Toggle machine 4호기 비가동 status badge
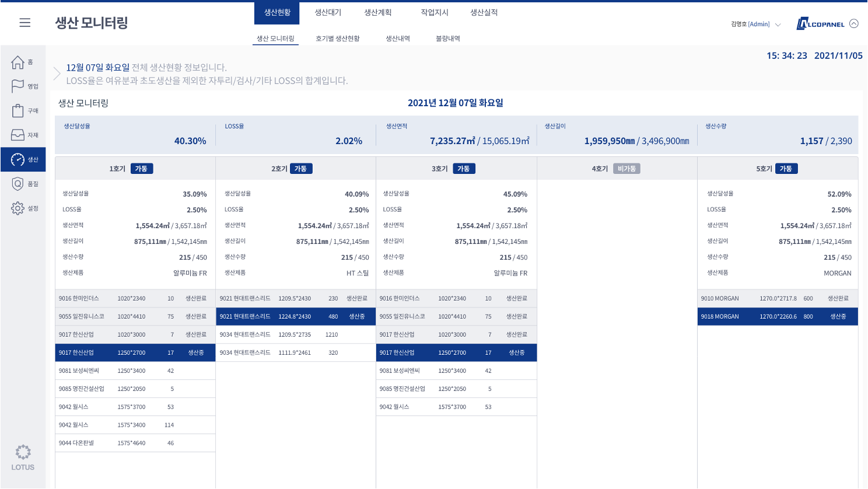The height and width of the screenshot is (489, 868). point(627,169)
